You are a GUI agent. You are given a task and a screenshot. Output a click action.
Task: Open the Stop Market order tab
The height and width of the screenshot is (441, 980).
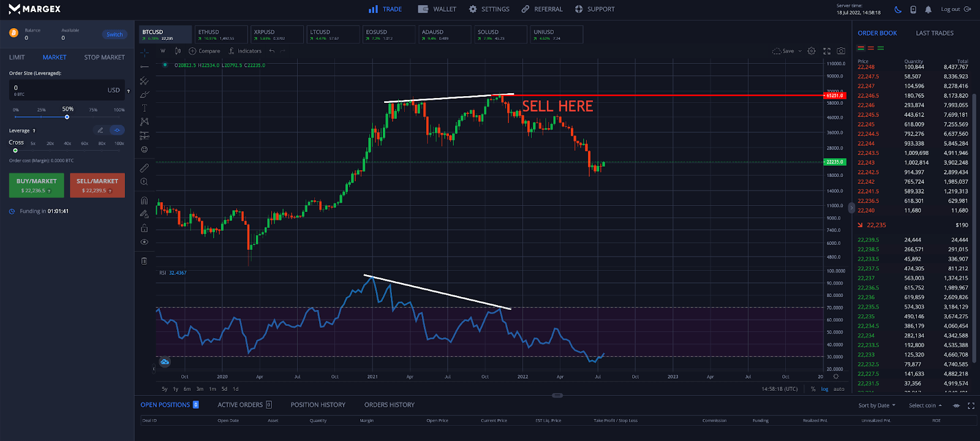click(104, 57)
